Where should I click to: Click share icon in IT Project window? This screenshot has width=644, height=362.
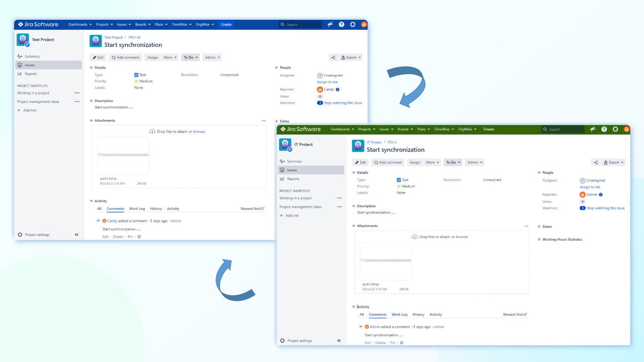(x=595, y=162)
